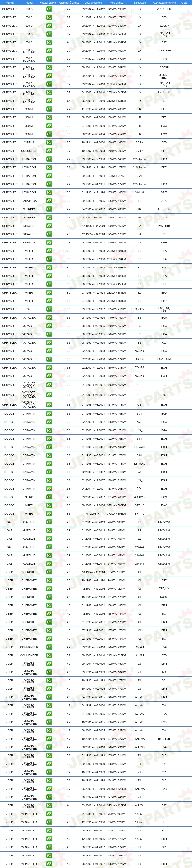Click the 'EGA, EGM' engine code cell
This screenshot has height=868, width=192.
pyautogui.click(x=164, y=359)
